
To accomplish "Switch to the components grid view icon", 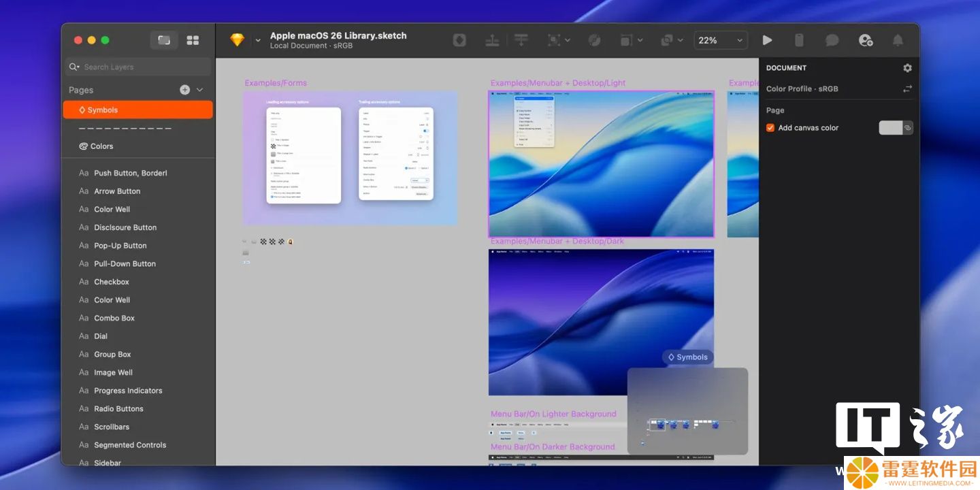I will pyautogui.click(x=193, y=40).
